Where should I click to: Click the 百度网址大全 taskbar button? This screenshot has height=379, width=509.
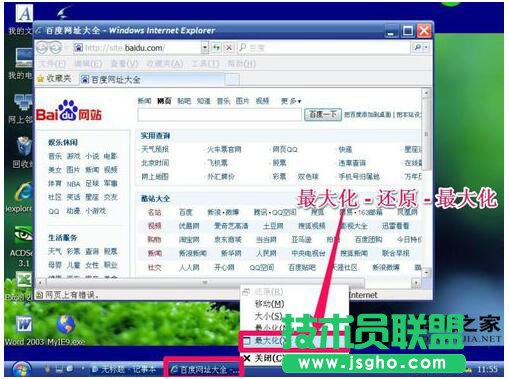pyautogui.click(x=204, y=369)
